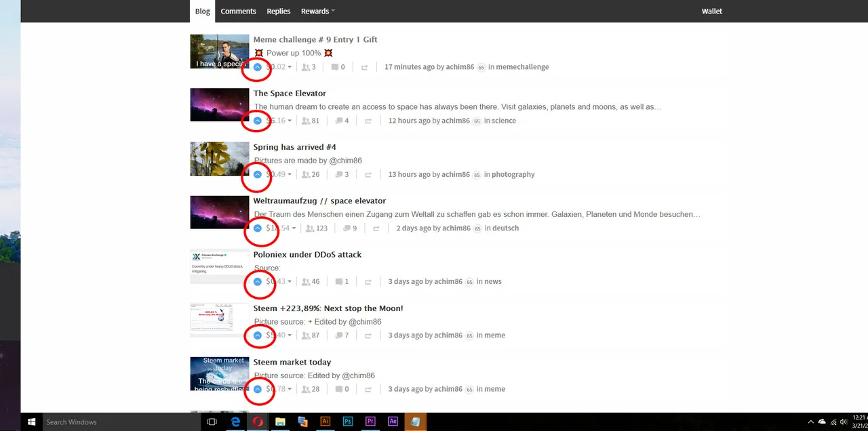Toggle upvote on Poloniex under DDoS attack
Viewport: 868px width, 431px height.
[x=258, y=281]
